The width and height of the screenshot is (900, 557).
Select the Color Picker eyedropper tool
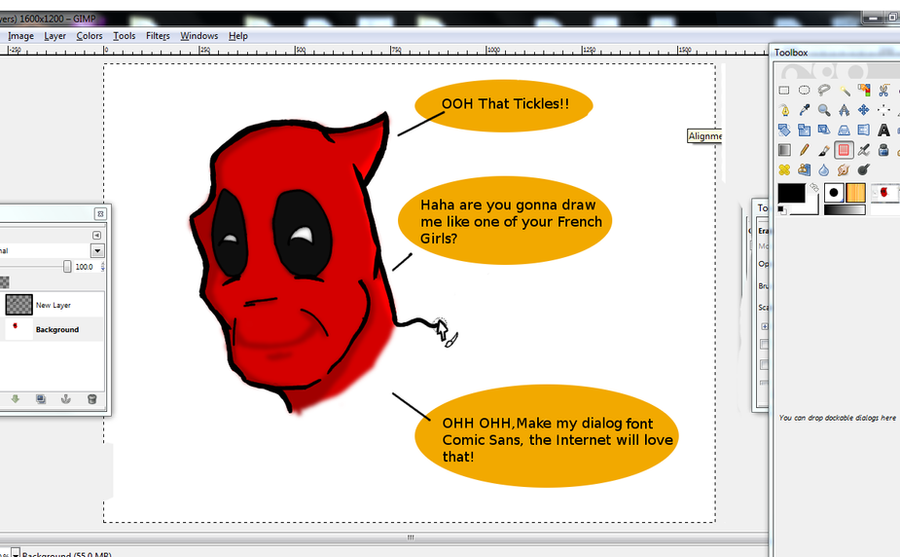click(x=804, y=110)
